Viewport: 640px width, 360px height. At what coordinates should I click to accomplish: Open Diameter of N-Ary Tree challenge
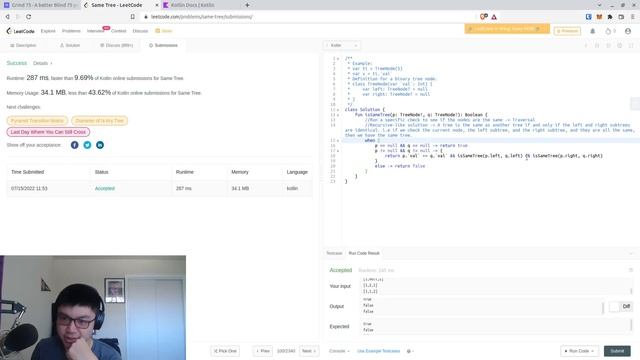click(x=100, y=121)
